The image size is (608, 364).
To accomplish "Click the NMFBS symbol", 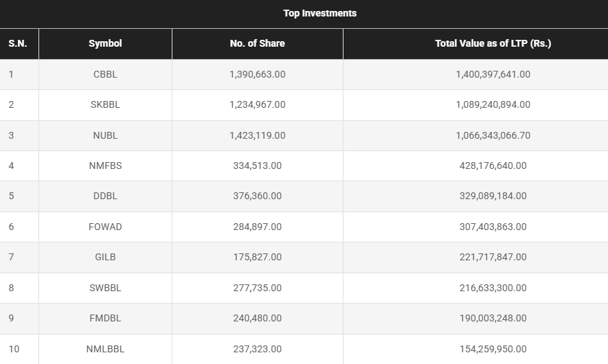I will point(105,166).
